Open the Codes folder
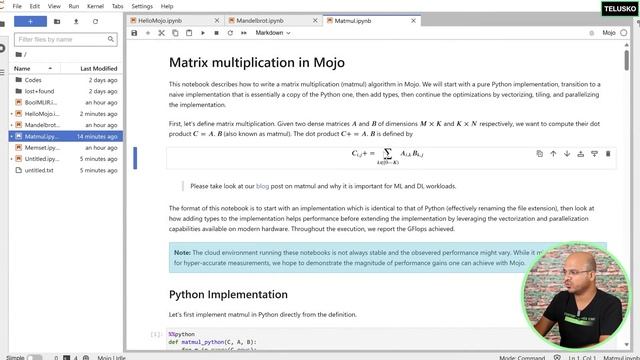The height and width of the screenshot is (360, 640). (x=66, y=80)
